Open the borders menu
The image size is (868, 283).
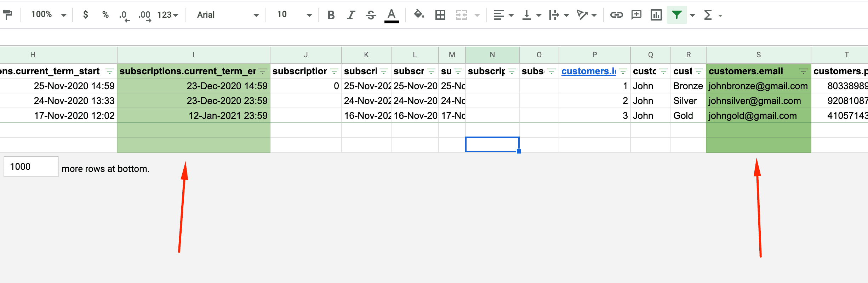click(x=440, y=15)
